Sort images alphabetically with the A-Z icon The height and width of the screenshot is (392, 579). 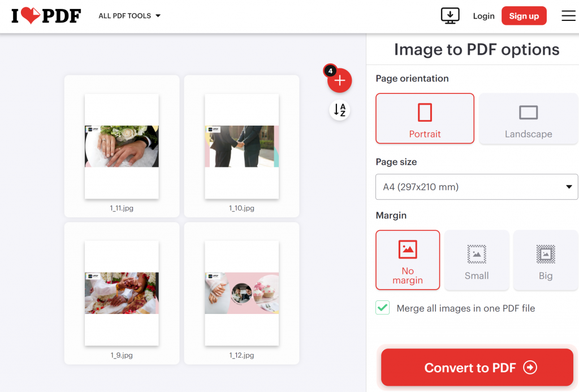click(x=339, y=110)
